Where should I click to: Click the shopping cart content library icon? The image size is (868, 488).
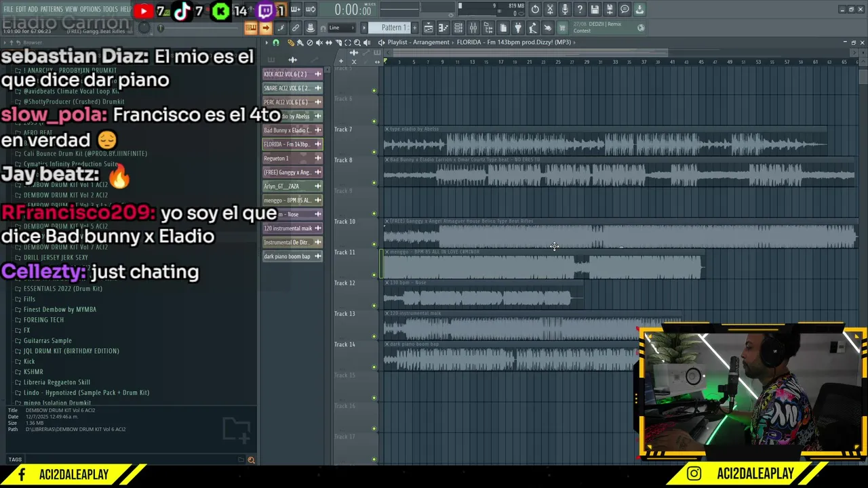tap(562, 28)
